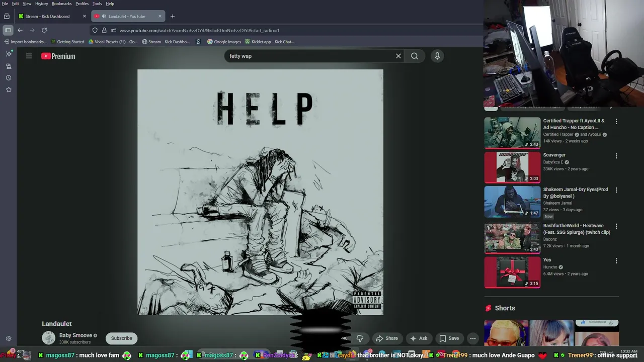Click the search magnifier button
This screenshot has width=644, height=362.
pos(415,56)
